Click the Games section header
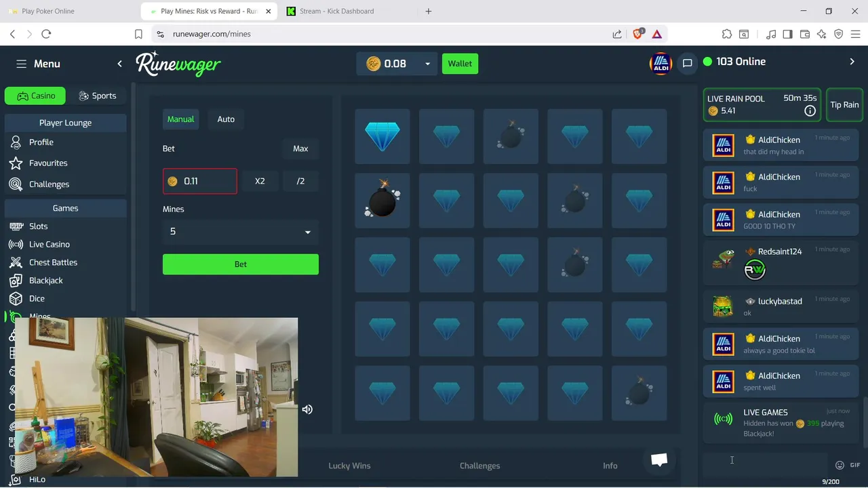This screenshot has height=488, width=868. pos(65,208)
